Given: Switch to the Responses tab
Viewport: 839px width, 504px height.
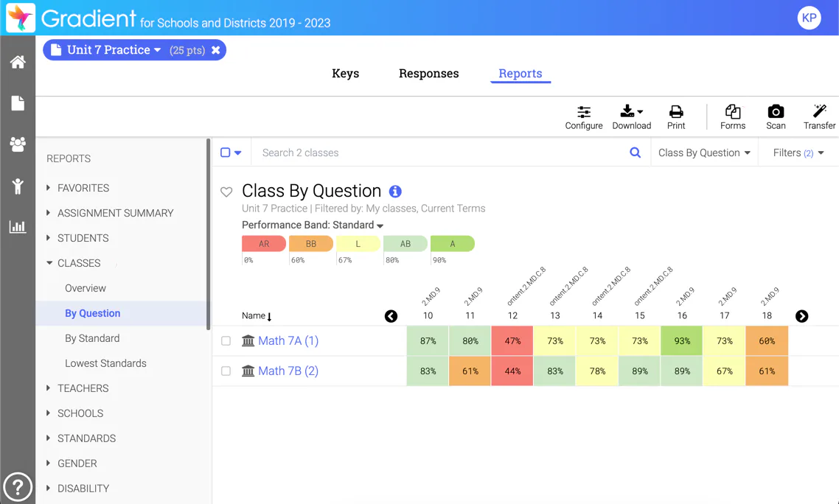Looking at the screenshot, I should click(x=428, y=73).
